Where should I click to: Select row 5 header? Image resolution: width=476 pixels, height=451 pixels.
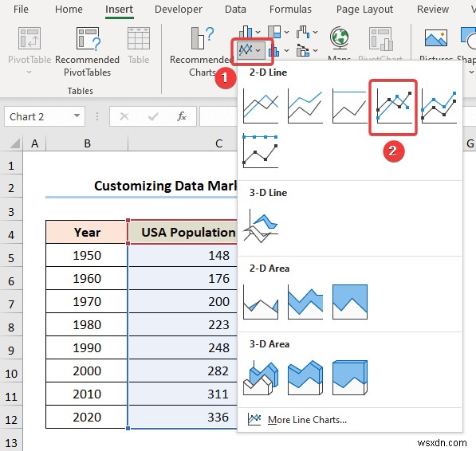pyautogui.click(x=11, y=258)
